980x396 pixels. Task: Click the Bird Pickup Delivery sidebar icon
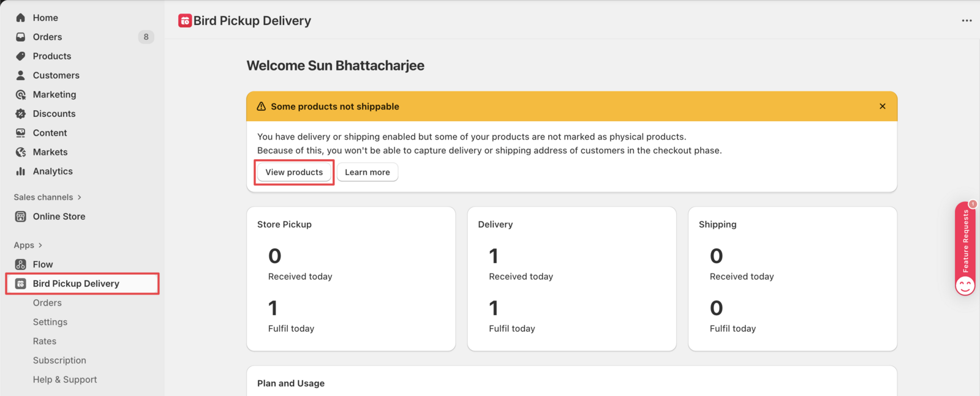pyautogui.click(x=21, y=283)
